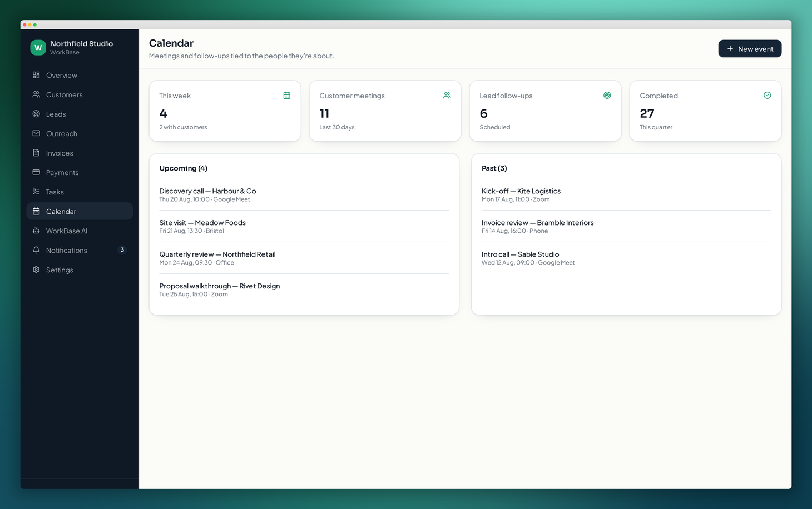Click 'Wed 12 Aug, 09:00 · Google Meet' text

(528, 263)
